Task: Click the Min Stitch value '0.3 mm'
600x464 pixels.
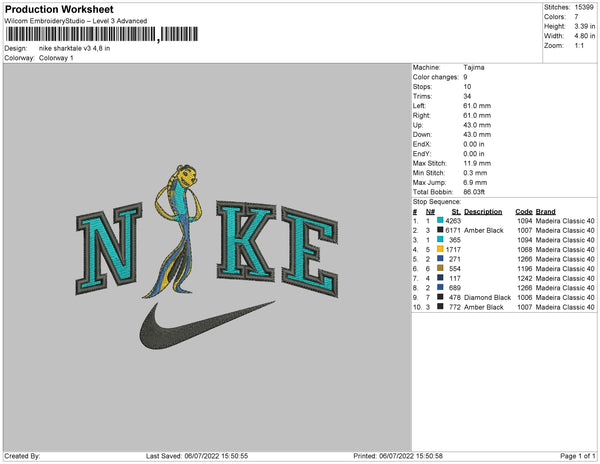Action: 475,173
